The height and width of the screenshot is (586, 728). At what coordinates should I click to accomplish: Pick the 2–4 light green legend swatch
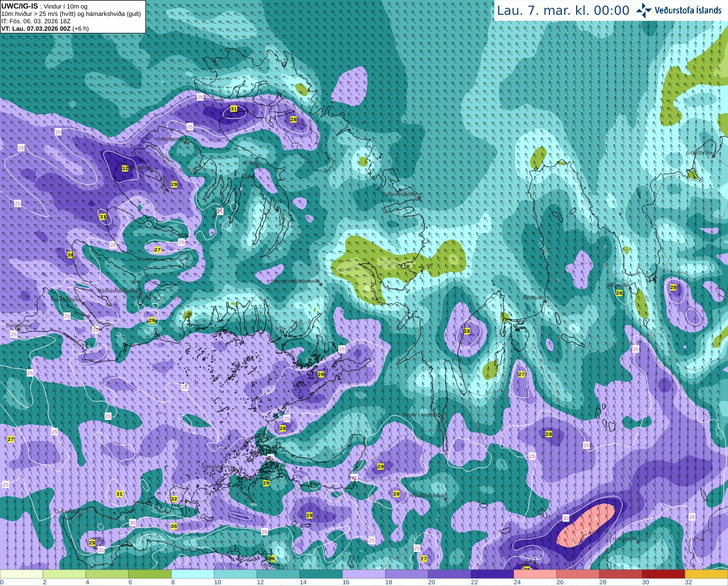64,574
